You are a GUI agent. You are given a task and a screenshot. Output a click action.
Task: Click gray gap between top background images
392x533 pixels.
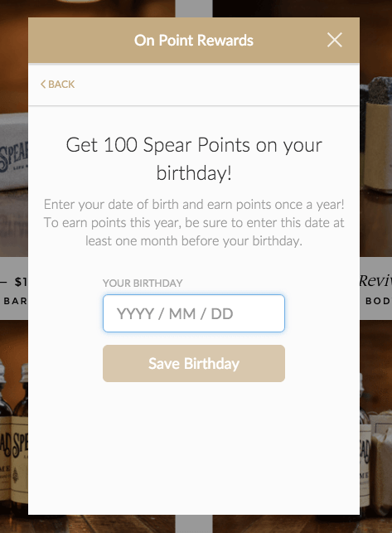tap(194, 8)
